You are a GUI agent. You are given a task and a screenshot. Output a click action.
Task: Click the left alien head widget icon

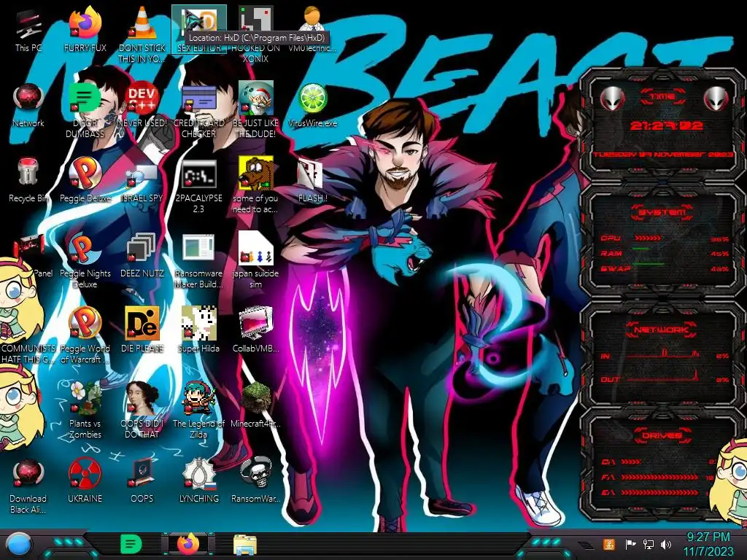tap(612, 98)
